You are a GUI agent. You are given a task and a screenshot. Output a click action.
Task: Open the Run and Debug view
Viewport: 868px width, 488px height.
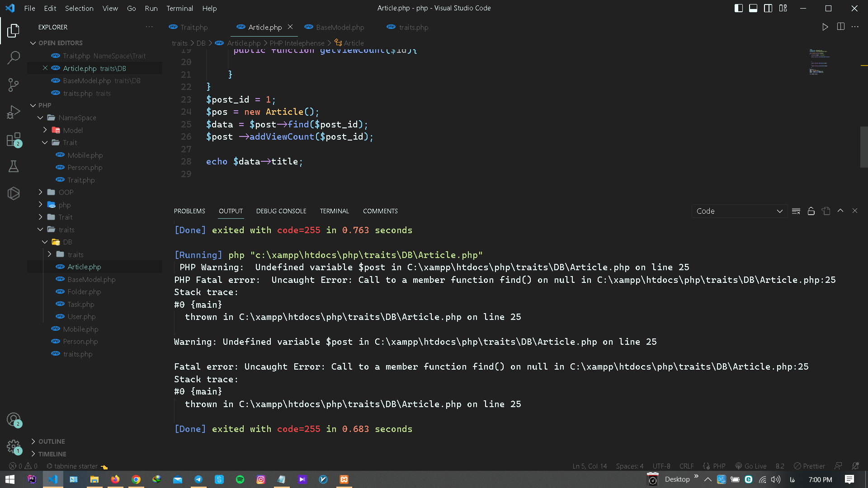pyautogui.click(x=14, y=112)
